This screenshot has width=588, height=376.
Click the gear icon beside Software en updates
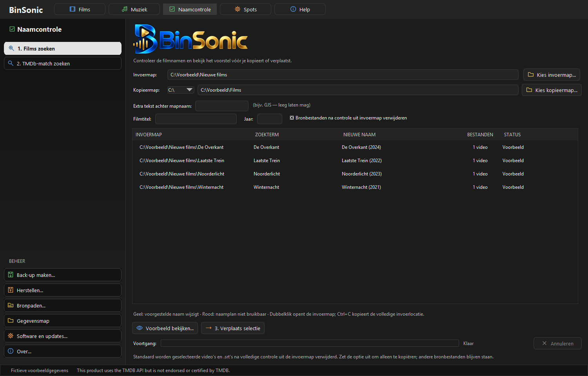pyautogui.click(x=11, y=336)
